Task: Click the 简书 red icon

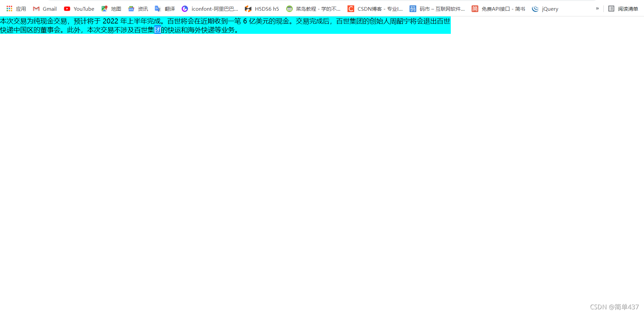Action: [x=475, y=9]
